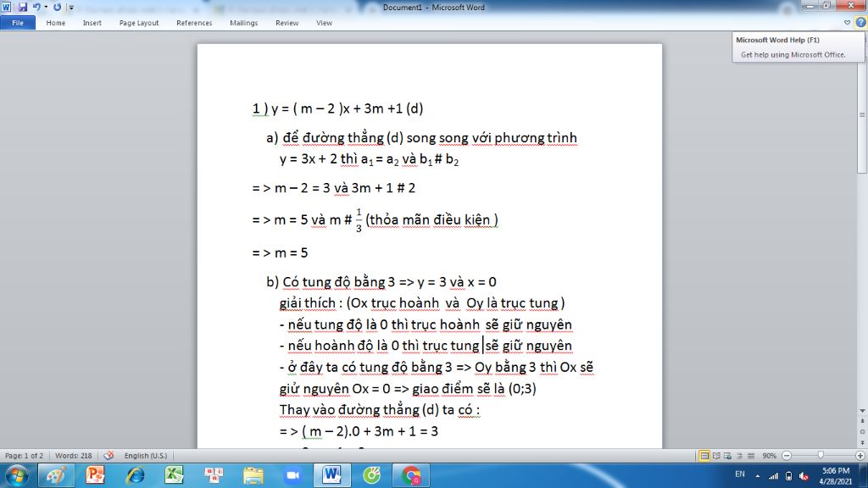Click the text '= > m = 5' line
The image size is (868, 488).
click(280, 252)
